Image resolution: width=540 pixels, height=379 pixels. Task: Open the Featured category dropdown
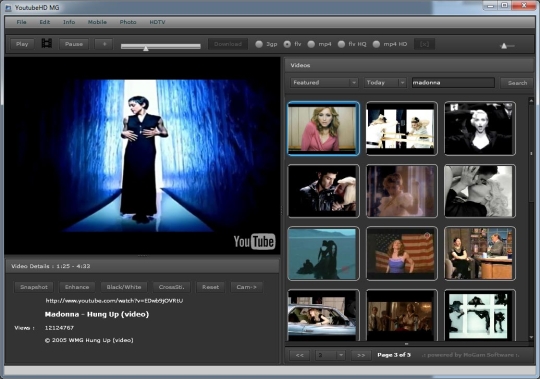point(324,83)
